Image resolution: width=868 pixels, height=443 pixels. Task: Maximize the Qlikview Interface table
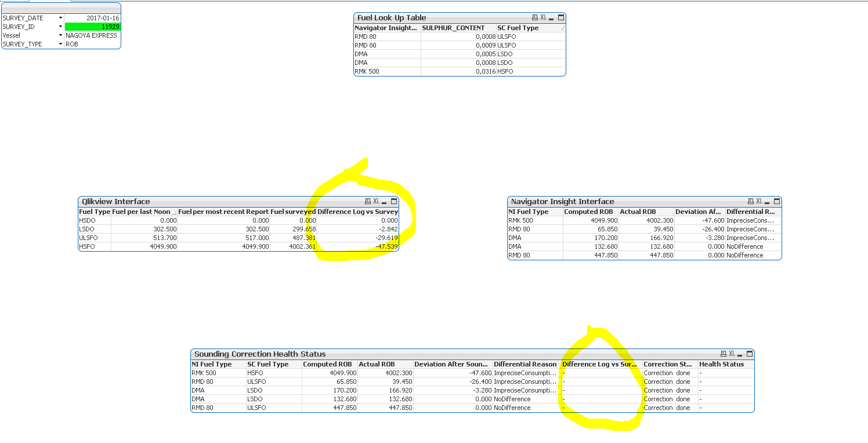(x=394, y=201)
